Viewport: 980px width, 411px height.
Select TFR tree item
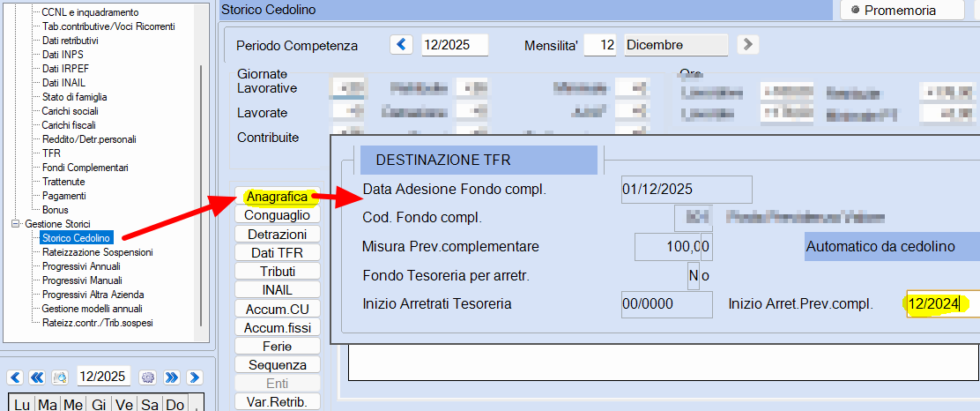[51, 153]
